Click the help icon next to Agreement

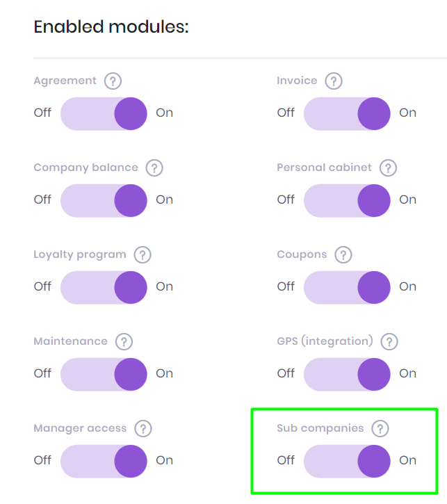113,81
